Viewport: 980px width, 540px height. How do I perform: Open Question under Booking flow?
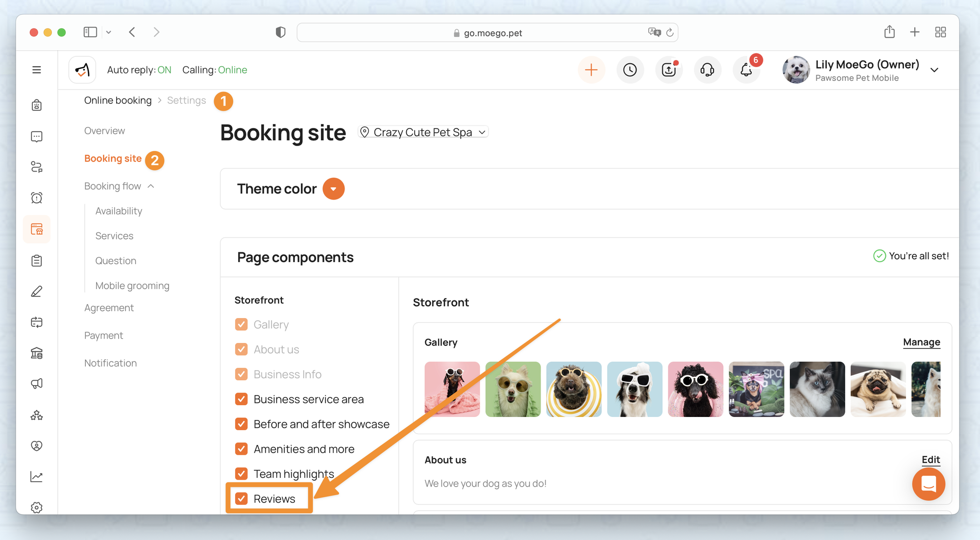pos(116,261)
